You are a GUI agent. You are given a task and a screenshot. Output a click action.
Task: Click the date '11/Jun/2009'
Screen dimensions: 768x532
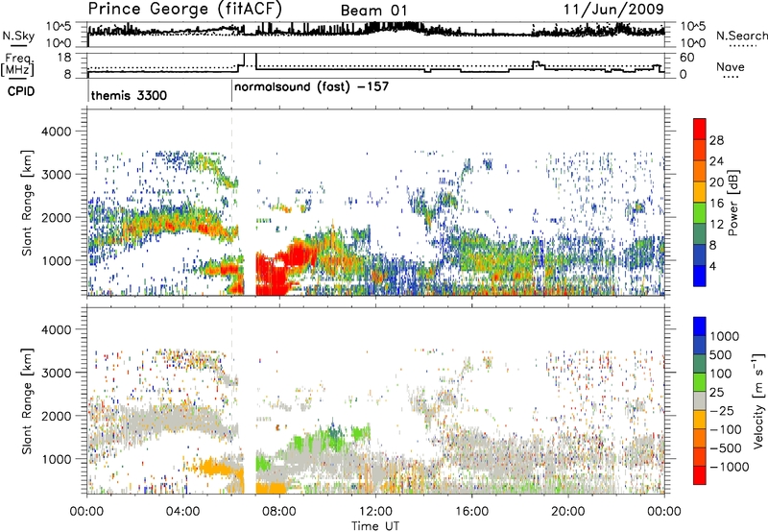point(613,9)
